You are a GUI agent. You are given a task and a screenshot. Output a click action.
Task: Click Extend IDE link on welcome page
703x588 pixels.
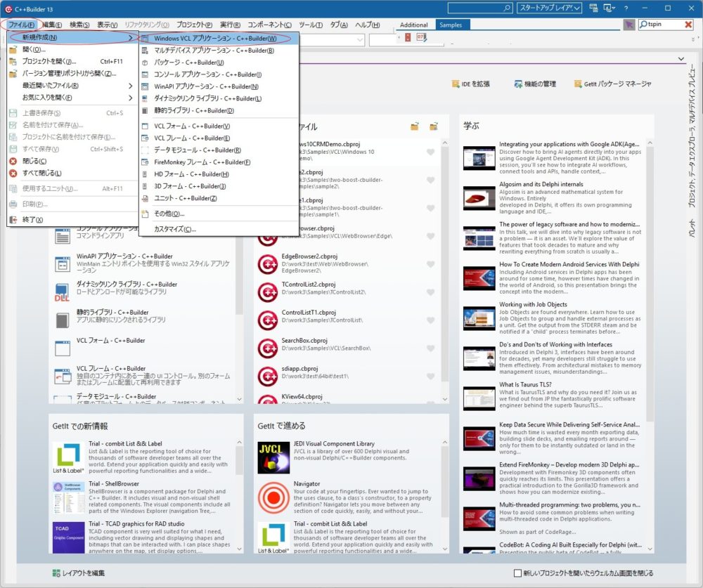point(470,84)
